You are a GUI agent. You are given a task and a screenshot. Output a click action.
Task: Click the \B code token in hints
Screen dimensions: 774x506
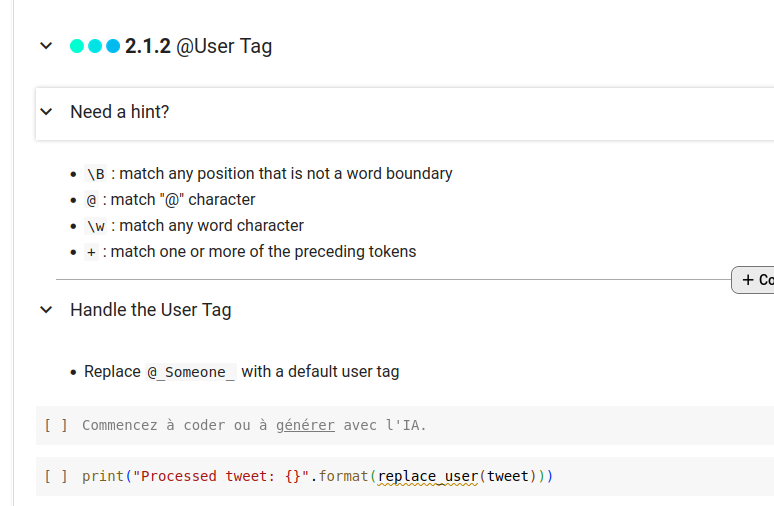tap(95, 174)
